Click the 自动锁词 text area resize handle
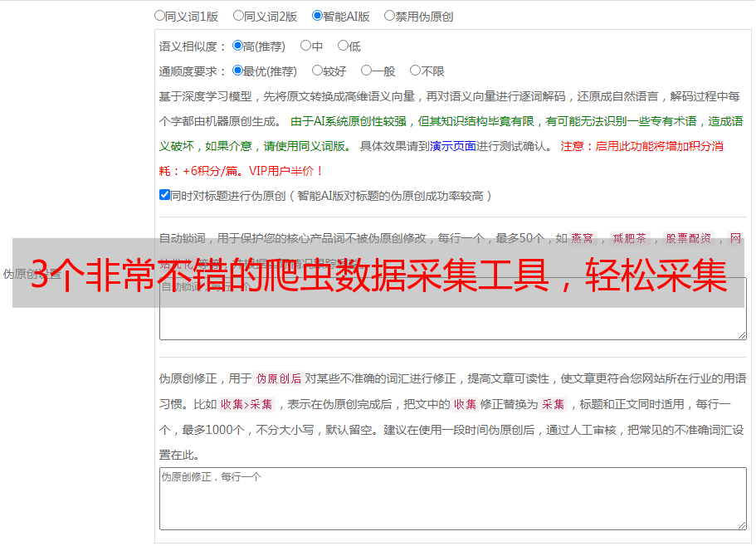 pos(741,334)
